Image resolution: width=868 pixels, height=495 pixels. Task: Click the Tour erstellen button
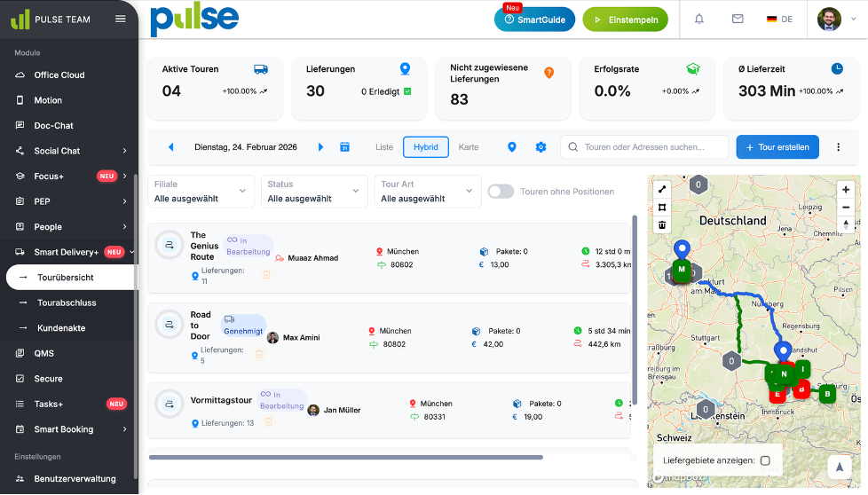pyautogui.click(x=777, y=147)
